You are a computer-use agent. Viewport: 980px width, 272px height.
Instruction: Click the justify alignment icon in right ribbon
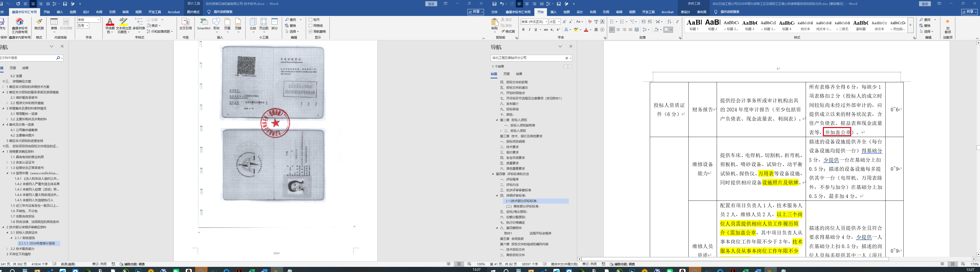[630, 29]
